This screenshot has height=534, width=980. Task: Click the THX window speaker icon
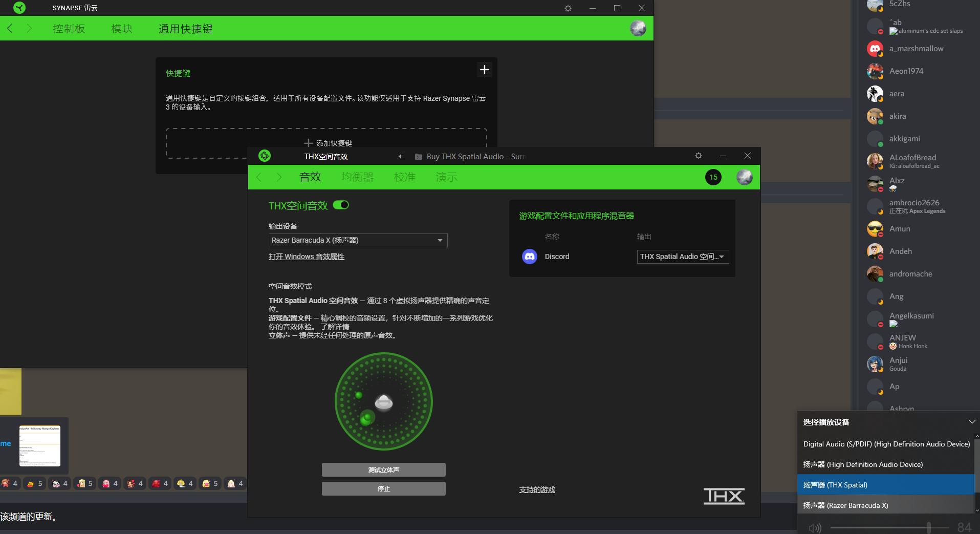(x=401, y=157)
